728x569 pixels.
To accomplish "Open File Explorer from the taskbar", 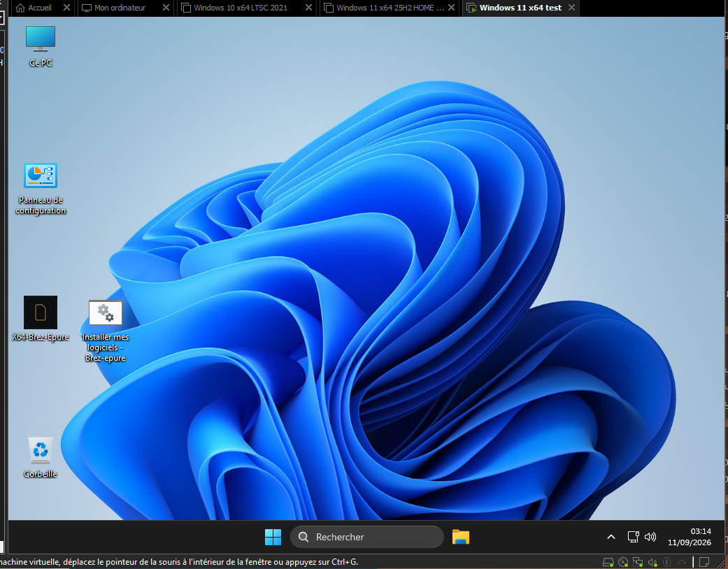I will [461, 537].
